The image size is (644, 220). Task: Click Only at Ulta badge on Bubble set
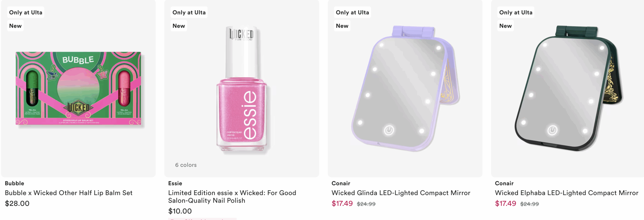[x=26, y=12]
